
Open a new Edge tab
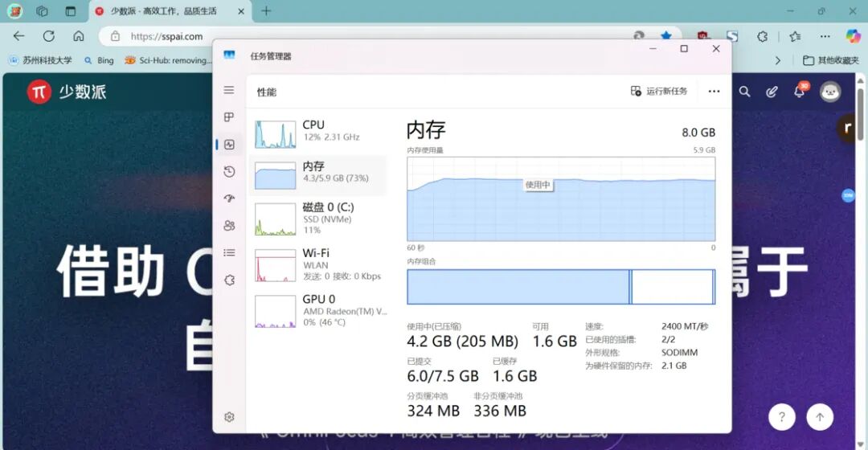(266, 11)
